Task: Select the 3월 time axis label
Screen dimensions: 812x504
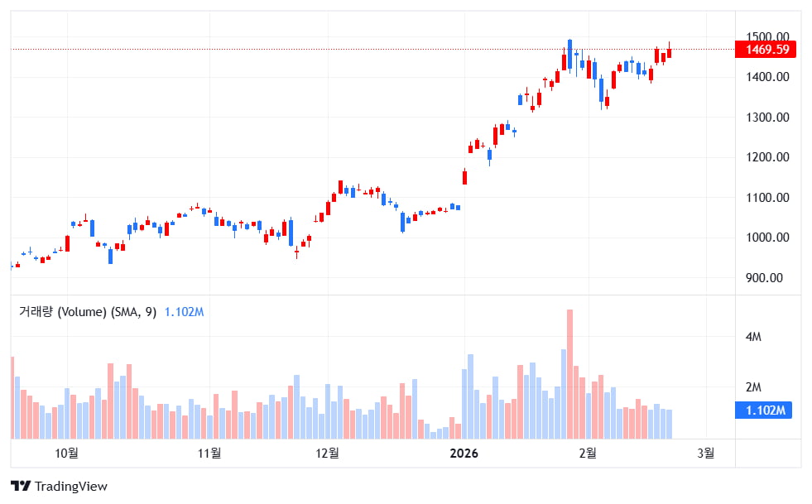Action: 705,453
